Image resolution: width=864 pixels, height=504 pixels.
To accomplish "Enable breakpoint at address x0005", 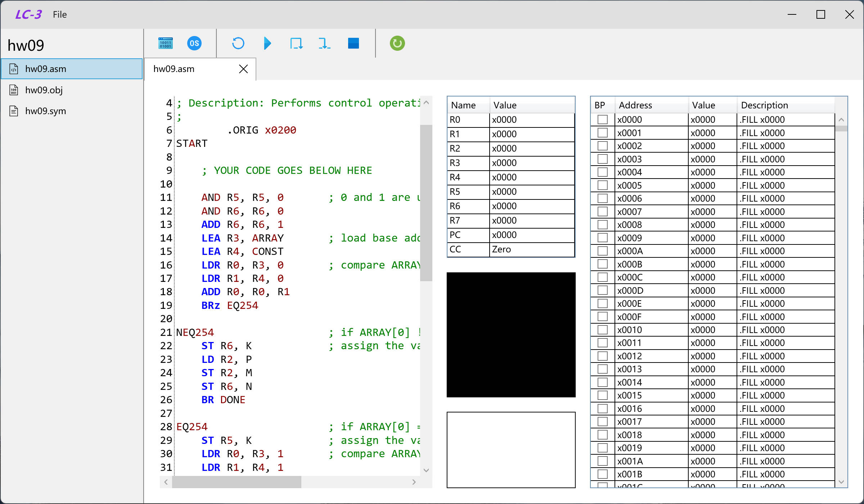I will [x=602, y=185].
